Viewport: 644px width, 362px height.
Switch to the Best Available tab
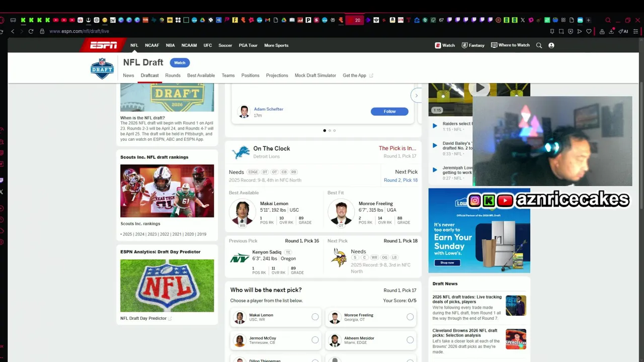(201, 75)
